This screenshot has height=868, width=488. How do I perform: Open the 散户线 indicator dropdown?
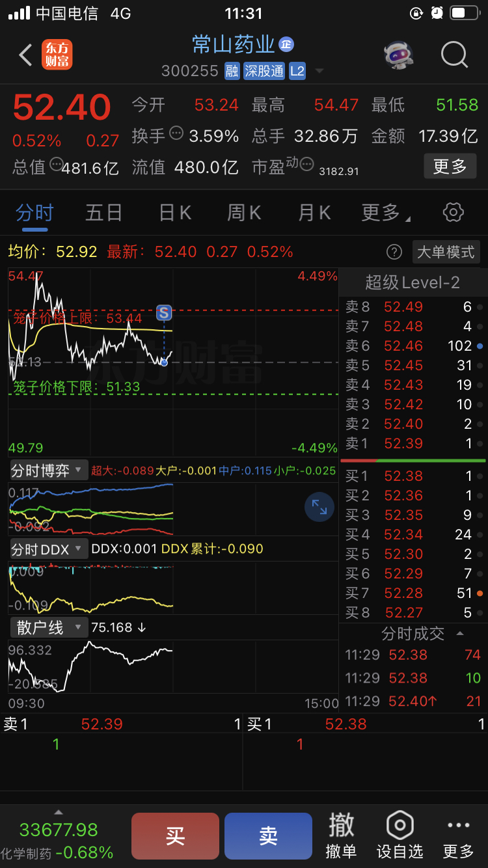pyautogui.click(x=48, y=627)
